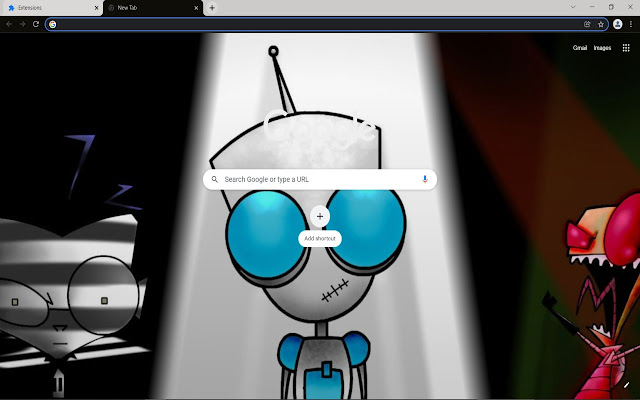Open Chrome's three-dot menu
This screenshot has height=400, width=640.
pyautogui.click(x=631, y=24)
